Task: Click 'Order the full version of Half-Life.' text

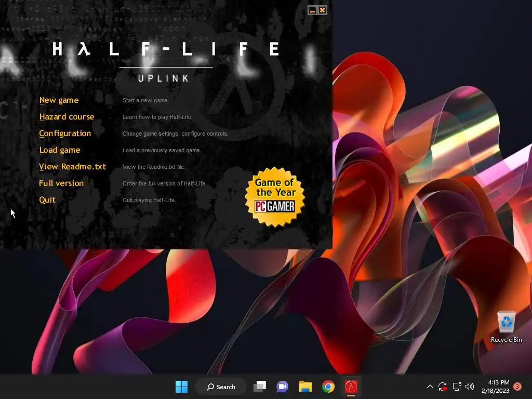Action: (x=165, y=183)
